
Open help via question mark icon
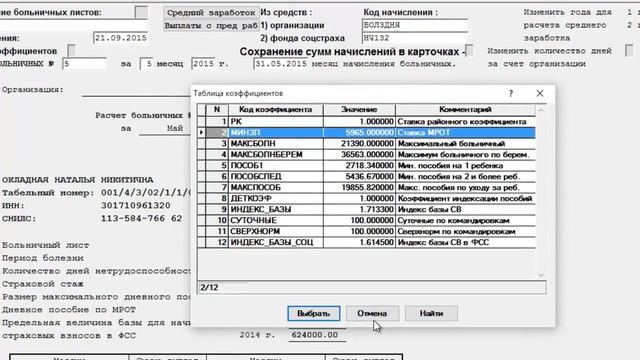click(511, 93)
